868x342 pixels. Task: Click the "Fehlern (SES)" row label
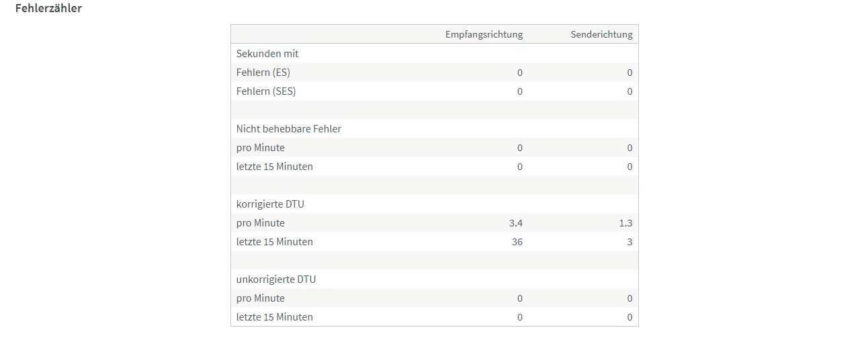(266, 91)
